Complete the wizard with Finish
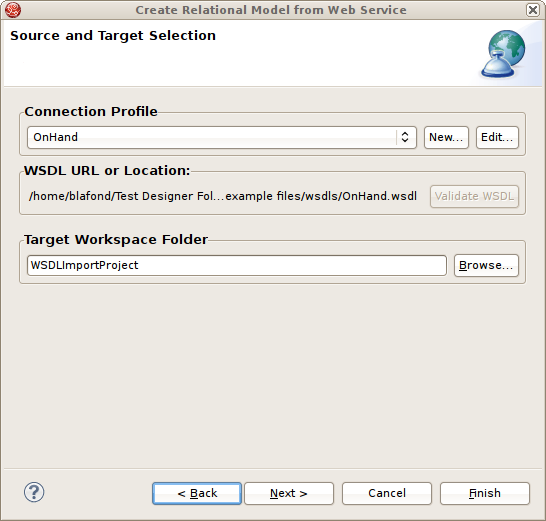The width and height of the screenshot is (546, 521). (485, 493)
